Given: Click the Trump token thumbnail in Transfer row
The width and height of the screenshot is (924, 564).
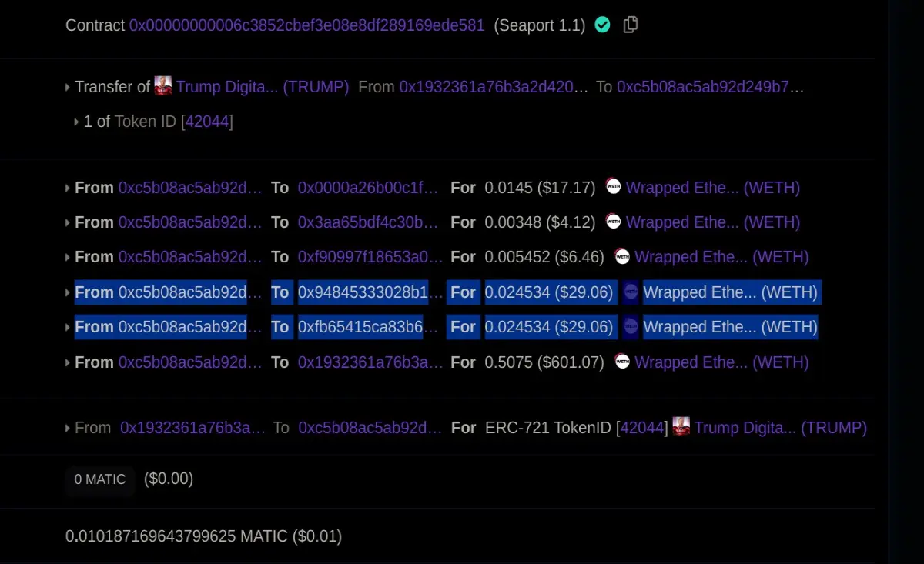Looking at the screenshot, I should (x=162, y=86).
